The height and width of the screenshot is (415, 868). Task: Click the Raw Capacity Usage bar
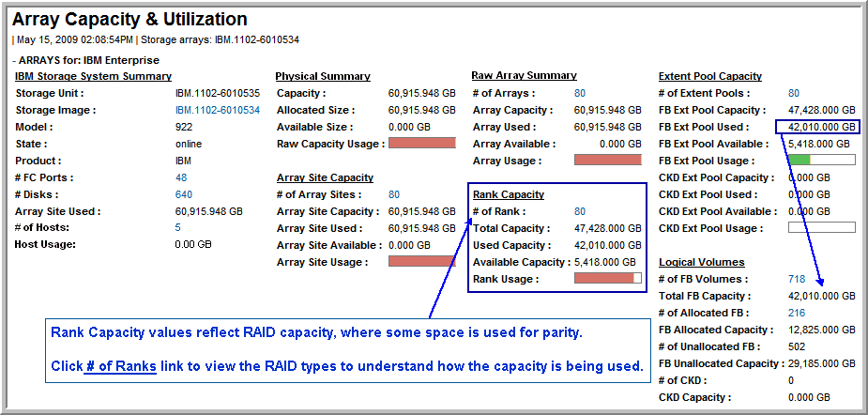[421, 144]
